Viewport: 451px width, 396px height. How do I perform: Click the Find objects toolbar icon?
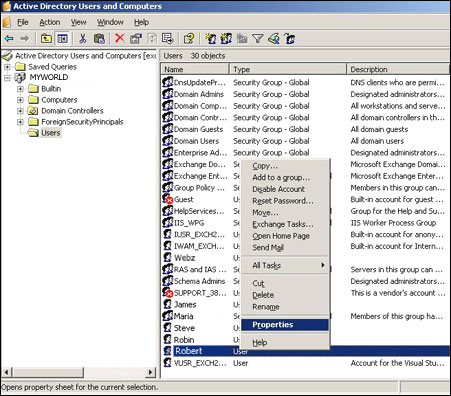(274, 39)
